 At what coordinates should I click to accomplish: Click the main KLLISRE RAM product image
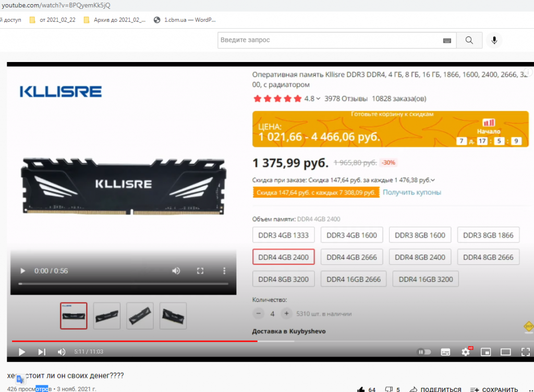coord(123,186)
